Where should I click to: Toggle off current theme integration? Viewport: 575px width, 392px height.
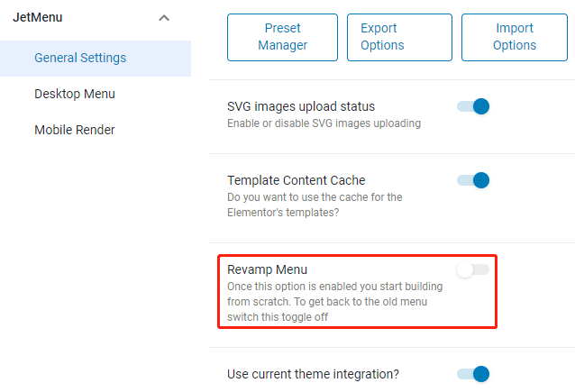coord(473,373)
